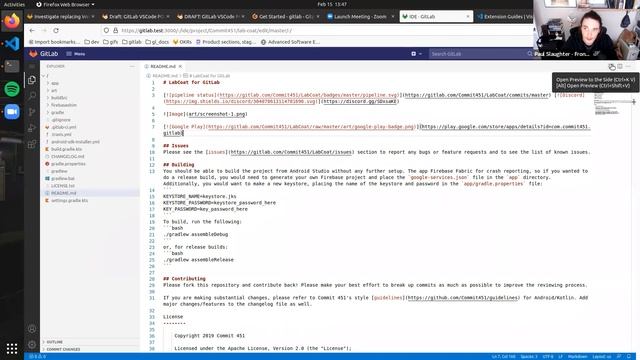Select the README.md editor tab
This screenshot has height=360, width=640.
click(163, 66)
